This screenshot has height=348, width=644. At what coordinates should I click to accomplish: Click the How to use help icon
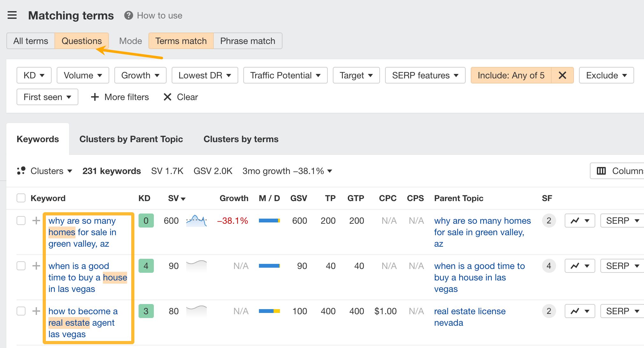[128, 15]
